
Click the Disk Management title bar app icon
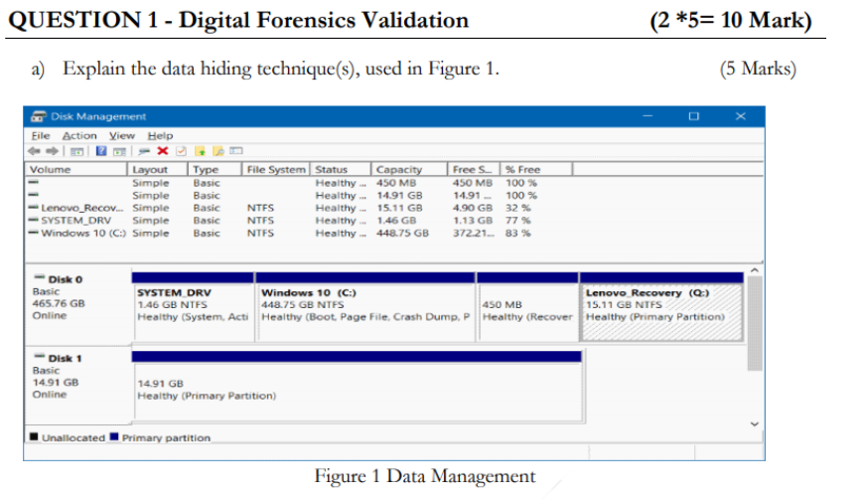click(38, 116)
